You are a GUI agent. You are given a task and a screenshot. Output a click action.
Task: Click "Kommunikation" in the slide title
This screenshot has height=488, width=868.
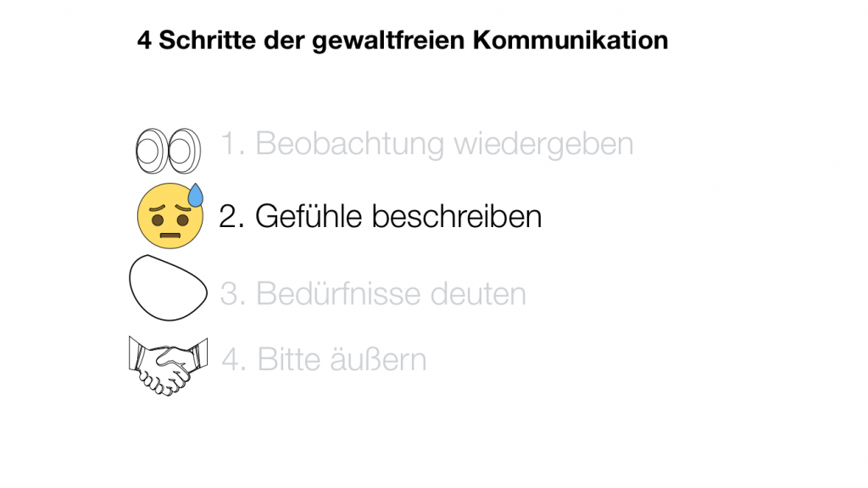(x=570, y=40)
